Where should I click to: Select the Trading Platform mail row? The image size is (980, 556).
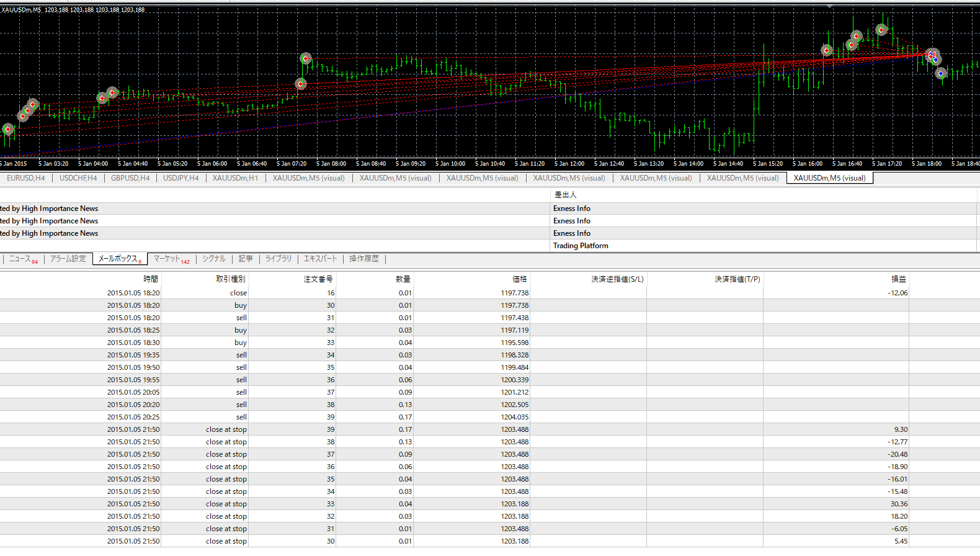tap(581, 246)
